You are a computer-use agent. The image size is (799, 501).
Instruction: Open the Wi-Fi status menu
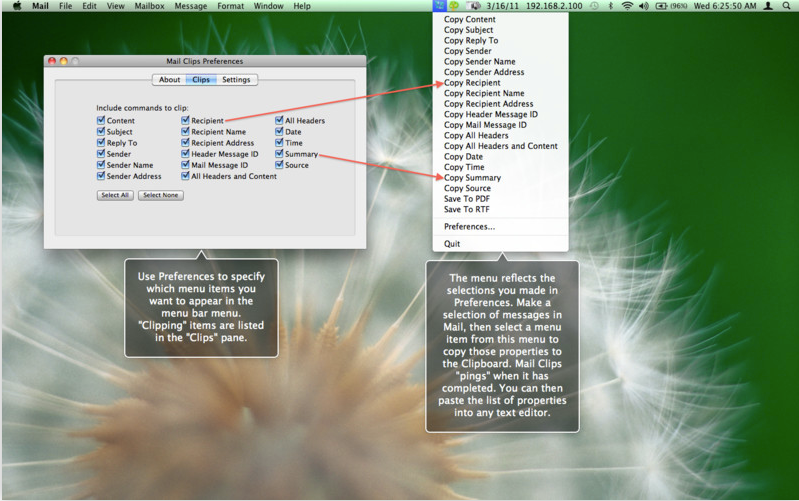[x=627, y=6]
